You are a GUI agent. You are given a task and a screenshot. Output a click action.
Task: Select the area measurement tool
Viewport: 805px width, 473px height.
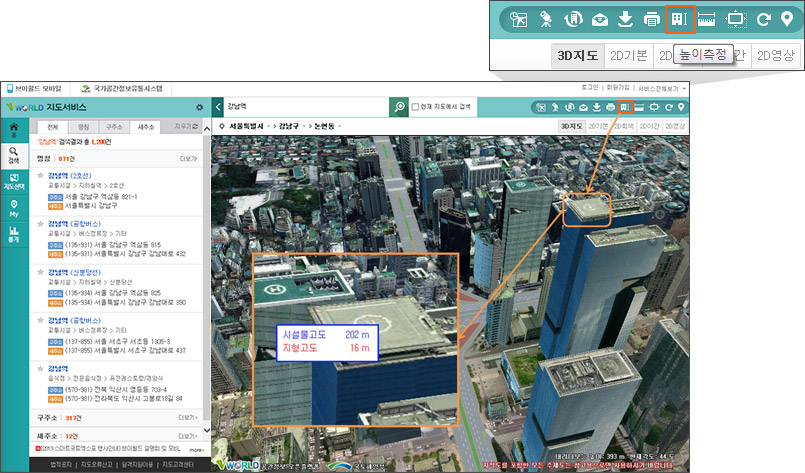[654, 107]
